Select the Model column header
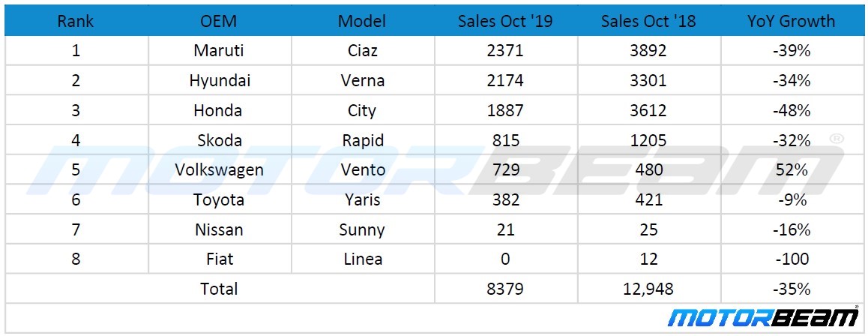 coord(362,21)
